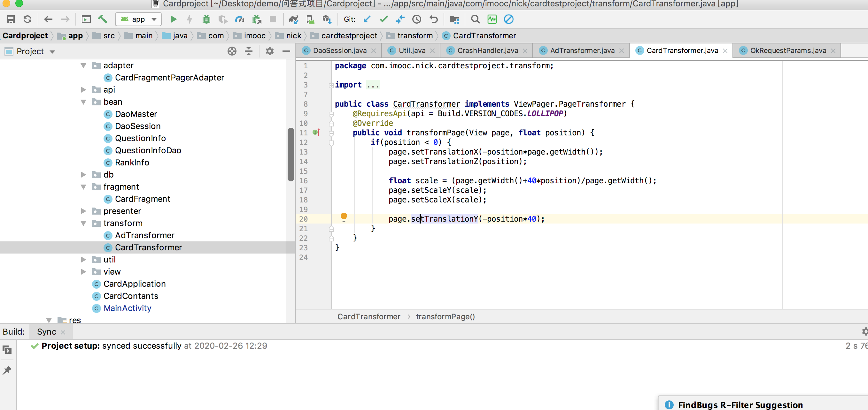Screen dimensions: 868x410
Task: Click the locate target icon in Project panel
Action: (x=232, y=51)
